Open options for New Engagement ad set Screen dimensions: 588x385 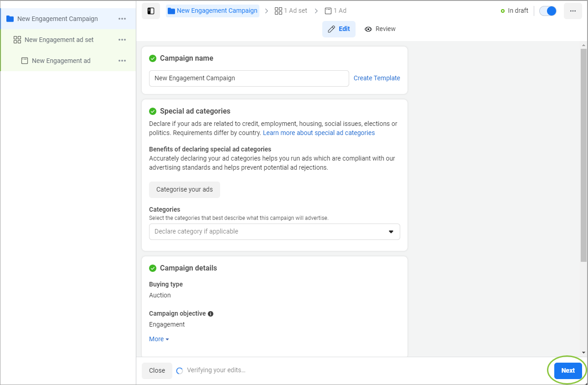[122, 40]
